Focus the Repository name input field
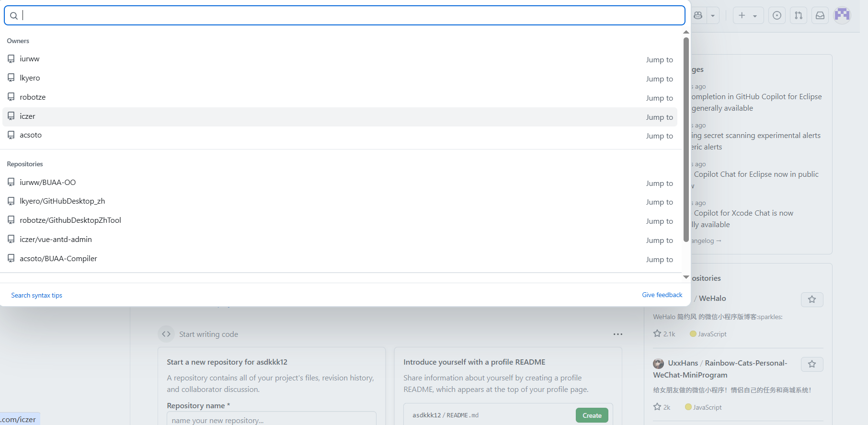The height and width of the screenshot is (425, 868). tap(272, 420)
